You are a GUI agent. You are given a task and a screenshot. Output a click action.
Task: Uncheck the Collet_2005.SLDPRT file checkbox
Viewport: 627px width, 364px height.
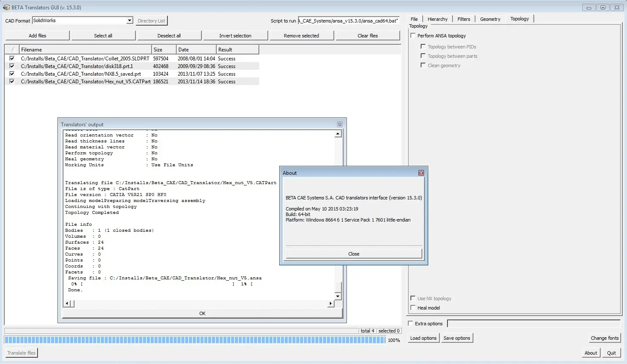[x=12, y=58]
